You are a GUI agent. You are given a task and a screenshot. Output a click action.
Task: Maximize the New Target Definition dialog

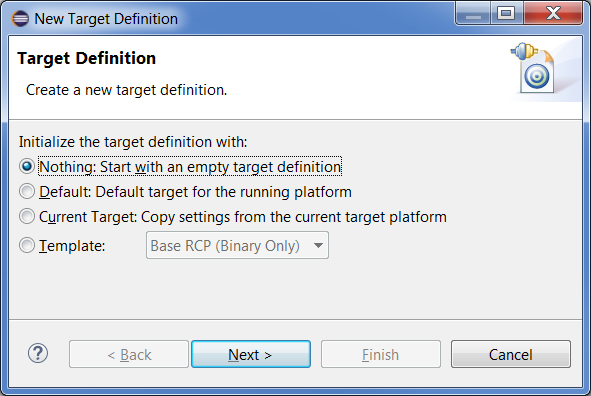click(x=506, y=14)
